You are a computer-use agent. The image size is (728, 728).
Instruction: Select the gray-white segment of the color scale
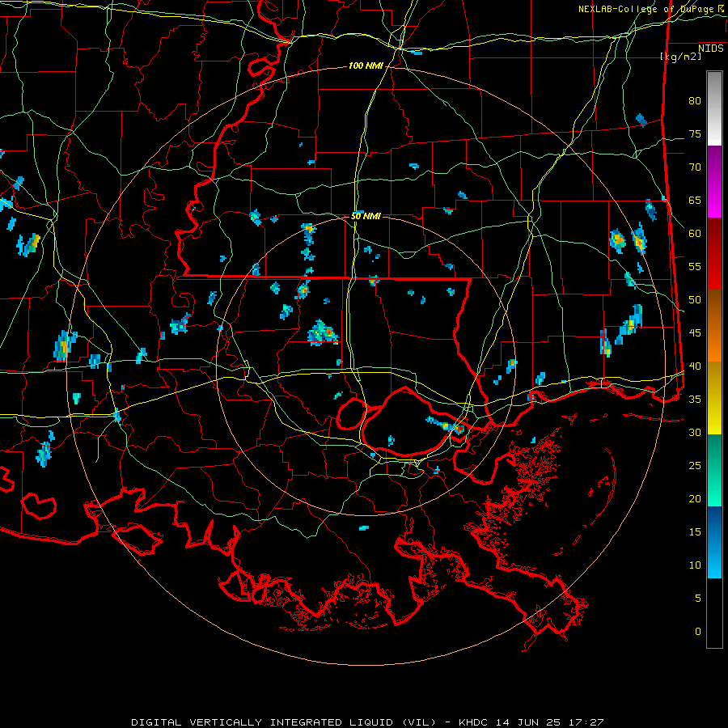pyautogui.click(x=714, y=108)
